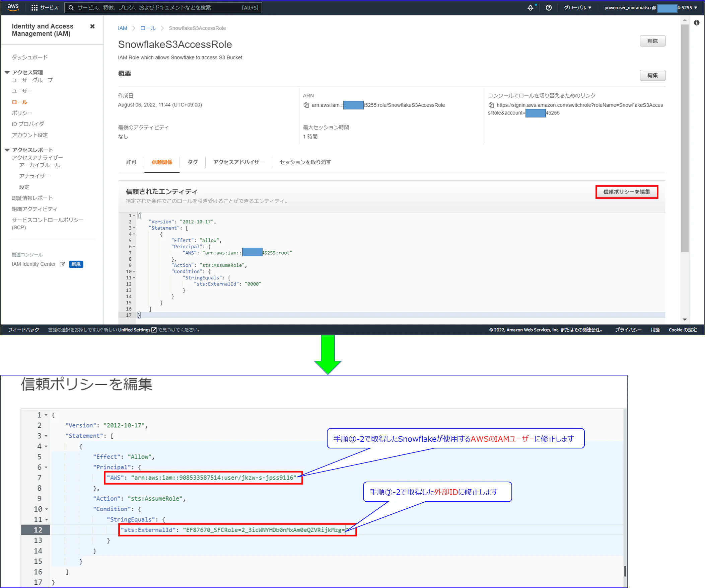The width and height of the screenshot is (705, 588).
Task: Focus the AWS services search field
Action: [163, 8]
